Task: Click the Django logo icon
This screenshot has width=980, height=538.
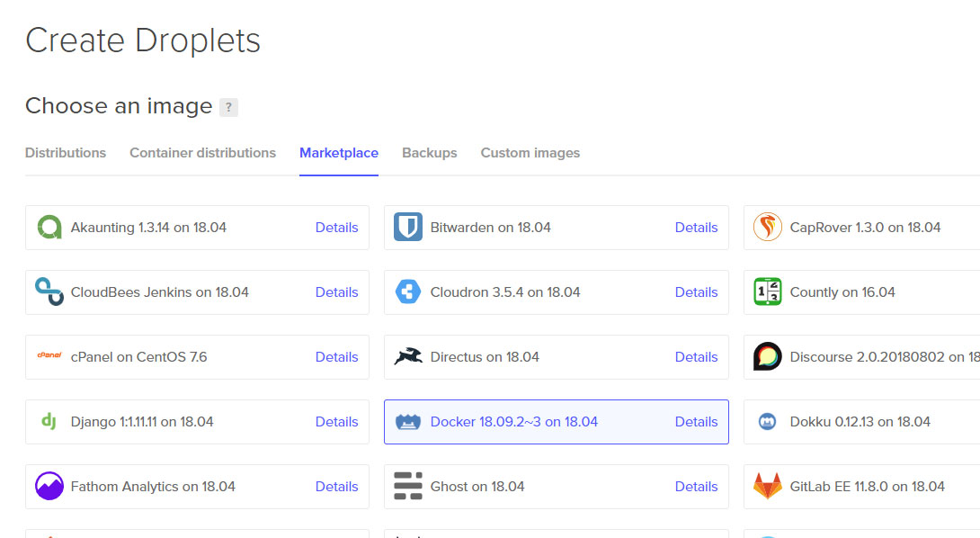Action: coord(49,422)
